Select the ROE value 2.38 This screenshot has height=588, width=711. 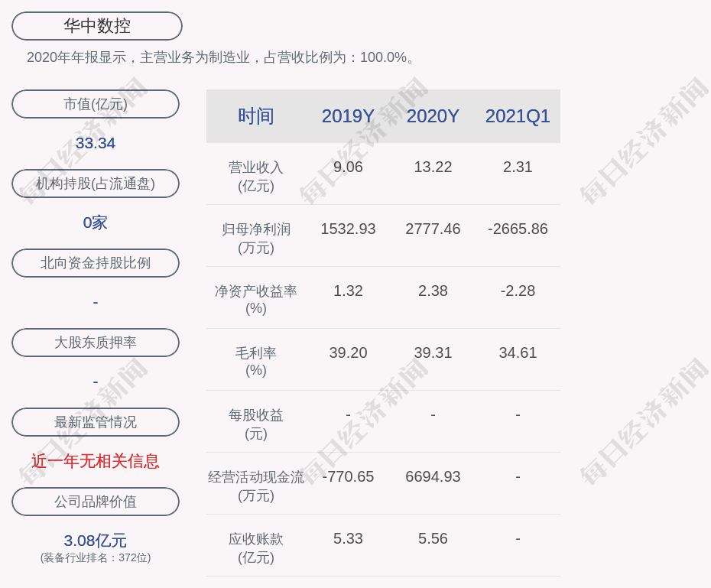click(x=433, y=291)
